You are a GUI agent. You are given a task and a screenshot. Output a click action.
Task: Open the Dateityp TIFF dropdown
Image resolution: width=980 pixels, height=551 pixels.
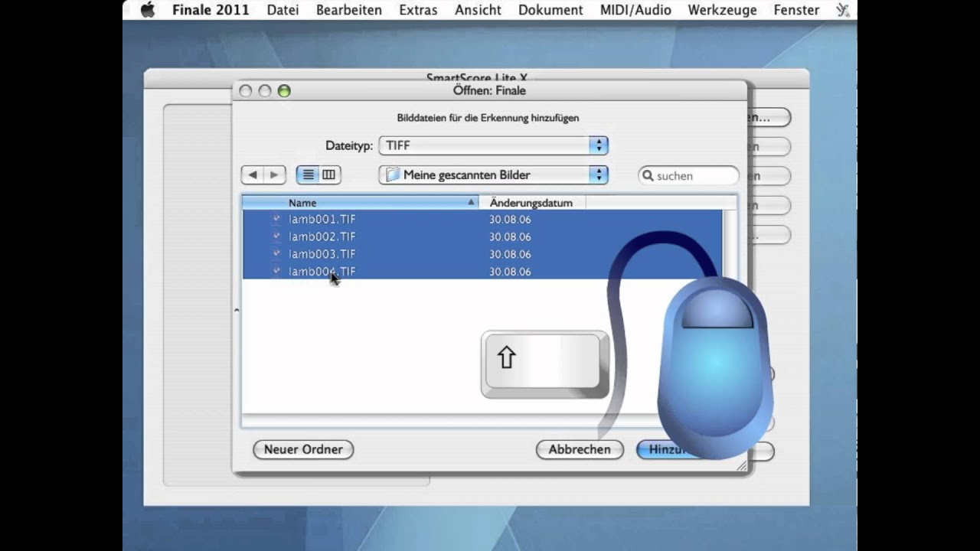coord(494,145)
